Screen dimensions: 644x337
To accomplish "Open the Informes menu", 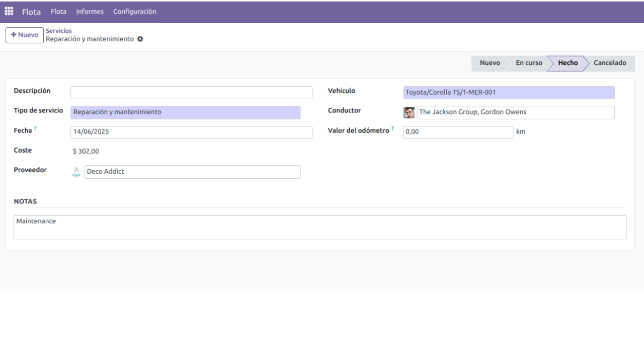I will point(90,12).
